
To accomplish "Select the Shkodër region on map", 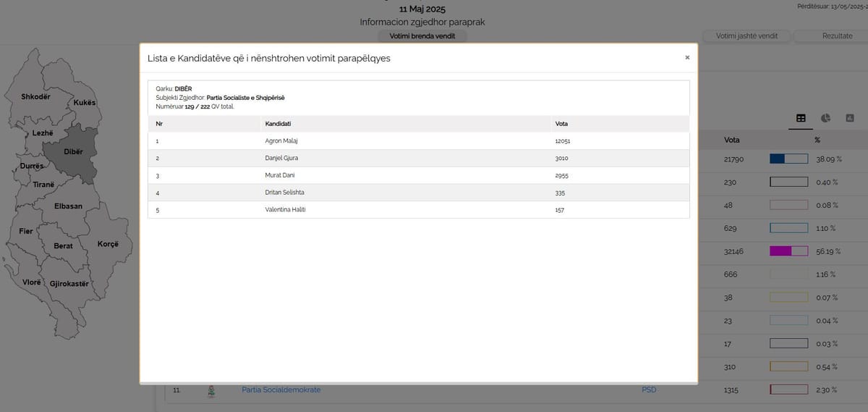I will pos(35,96).
